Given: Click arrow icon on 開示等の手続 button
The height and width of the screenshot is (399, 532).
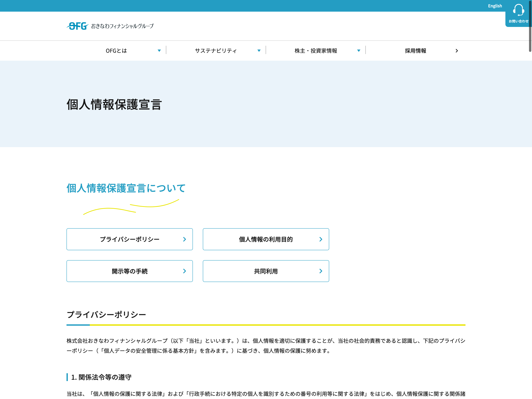Looking at the screenshot, I should pos(185,271).
